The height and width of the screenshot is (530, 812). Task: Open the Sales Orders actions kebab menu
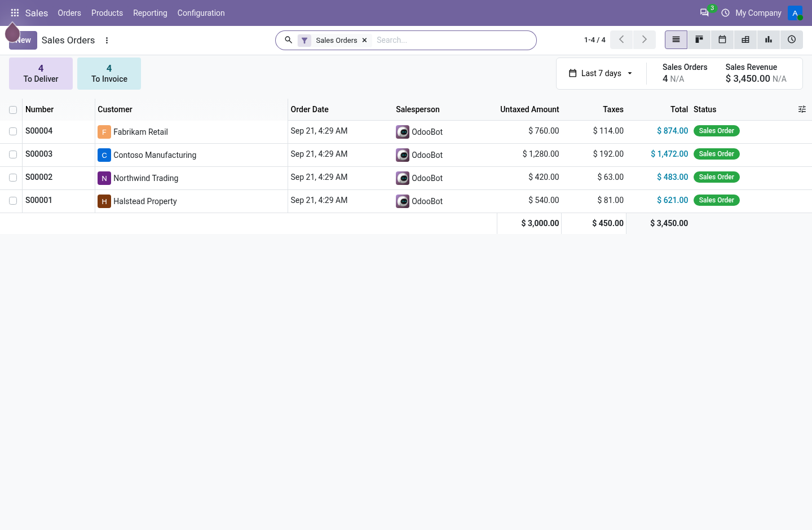tap(107, 41)
